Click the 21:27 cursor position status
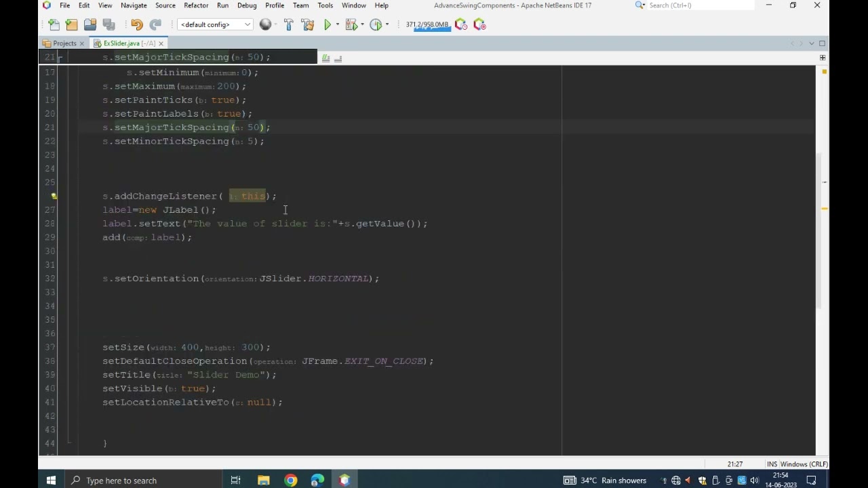This screenshot has height=488, width=868. pos(735,464)
